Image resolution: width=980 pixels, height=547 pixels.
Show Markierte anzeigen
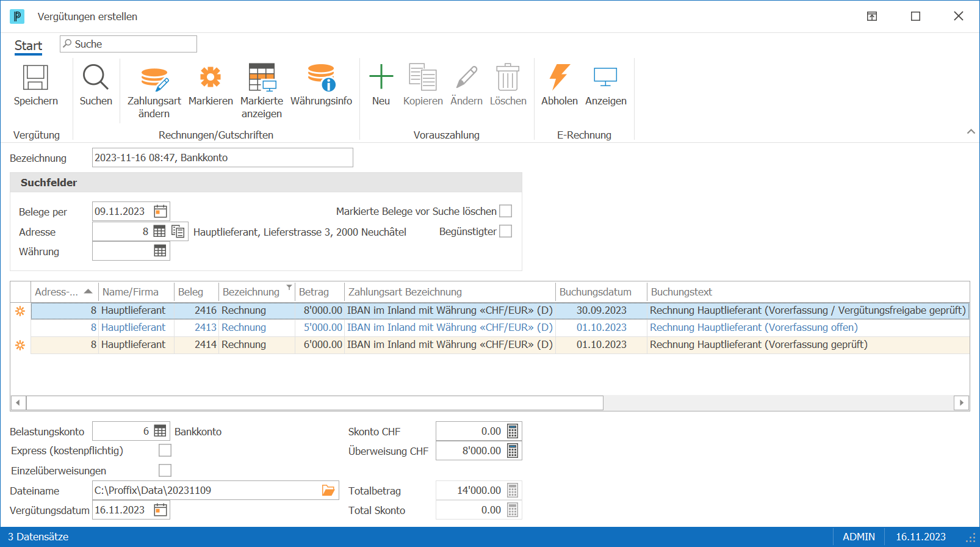pos(262,90)
